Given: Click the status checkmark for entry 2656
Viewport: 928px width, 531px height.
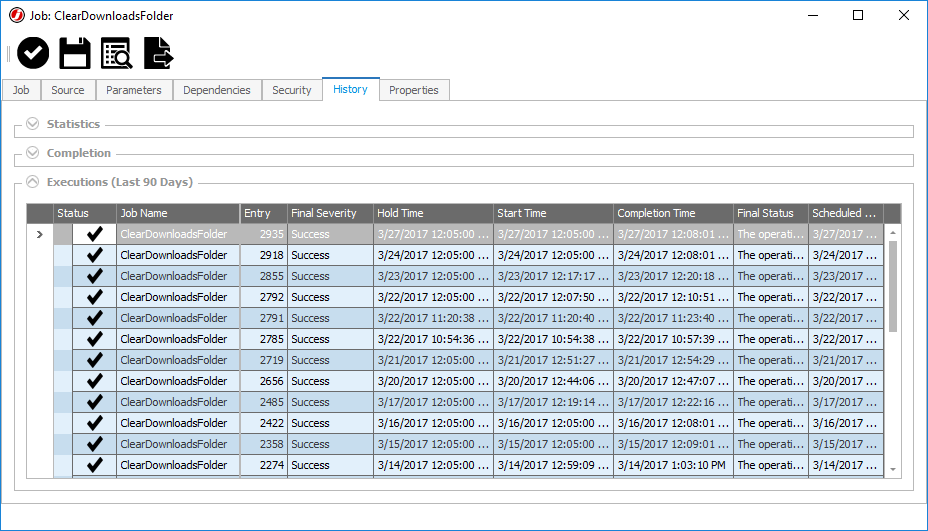Looking at the screenshot, I should 94,381.
